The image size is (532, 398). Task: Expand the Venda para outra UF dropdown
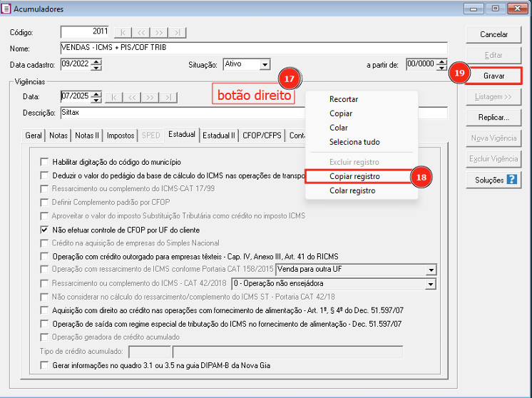(x=430, y=270)
